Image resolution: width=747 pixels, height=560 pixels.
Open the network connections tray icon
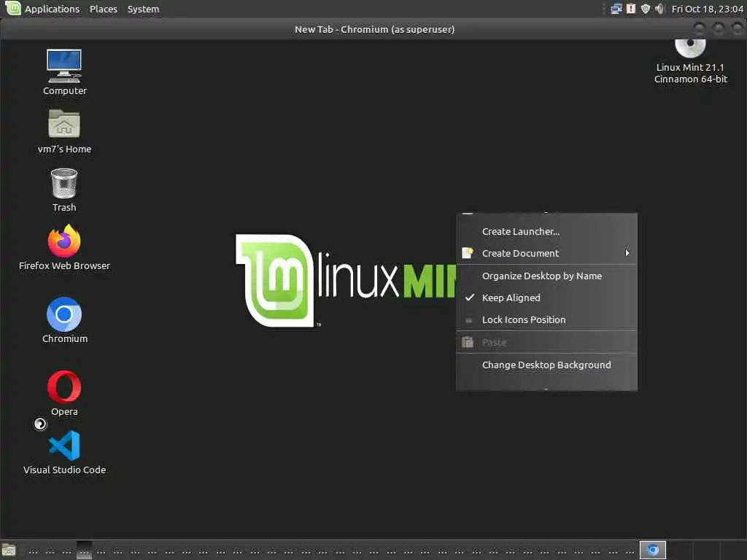(616, 9)
